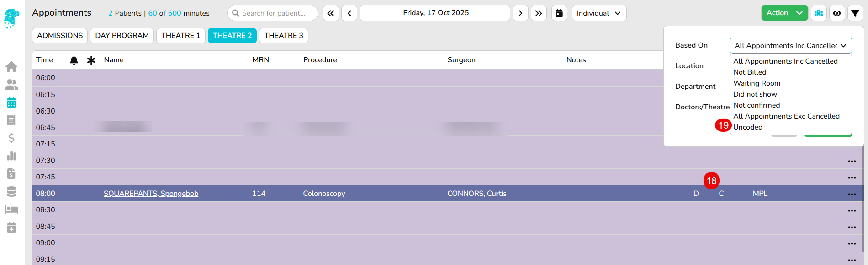Collapse the Based On dropdown
The height and width of the screenshot is (265, 868).
[x=791, y=46]
